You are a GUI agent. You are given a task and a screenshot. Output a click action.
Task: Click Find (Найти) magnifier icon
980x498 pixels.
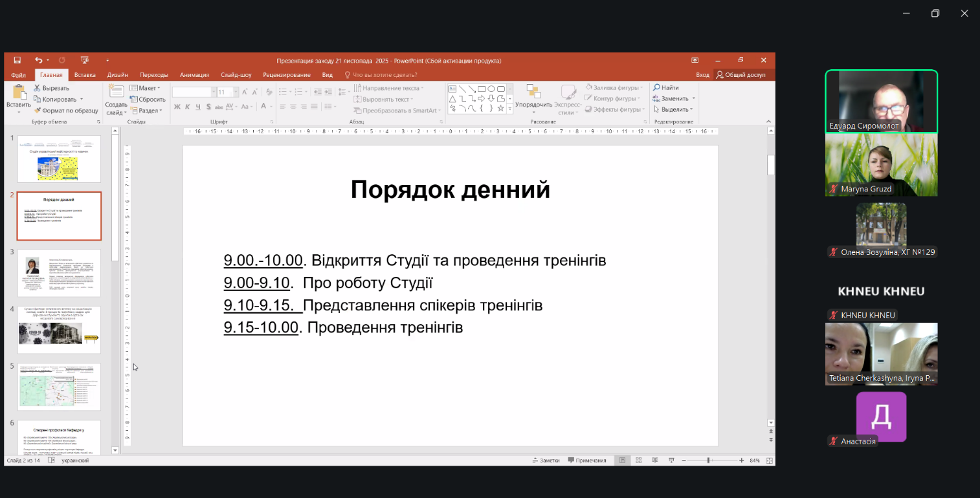[656, 88]
